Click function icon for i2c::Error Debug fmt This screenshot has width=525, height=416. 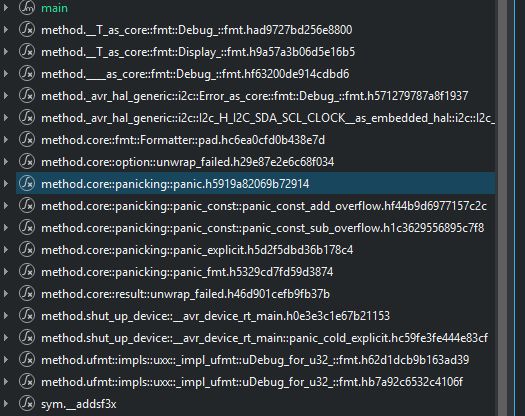point(27,95)
